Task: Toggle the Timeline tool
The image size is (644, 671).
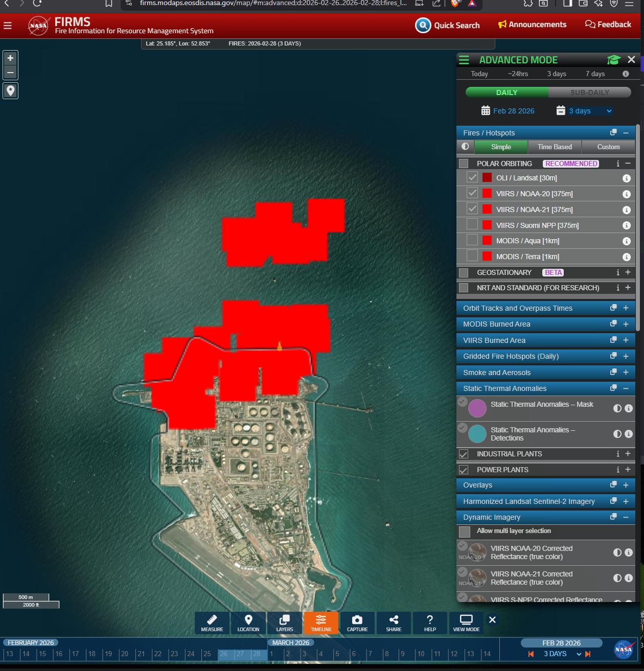Action: [321, 623]
